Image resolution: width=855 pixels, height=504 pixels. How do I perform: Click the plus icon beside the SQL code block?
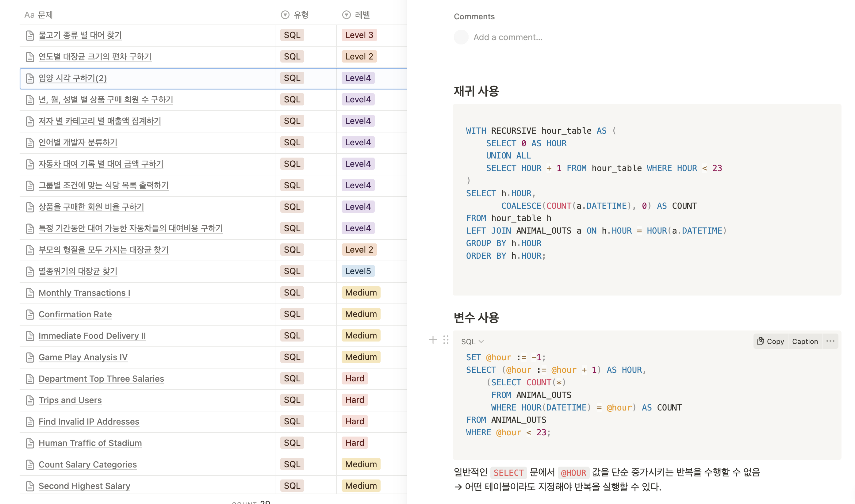tap(433, 340)
